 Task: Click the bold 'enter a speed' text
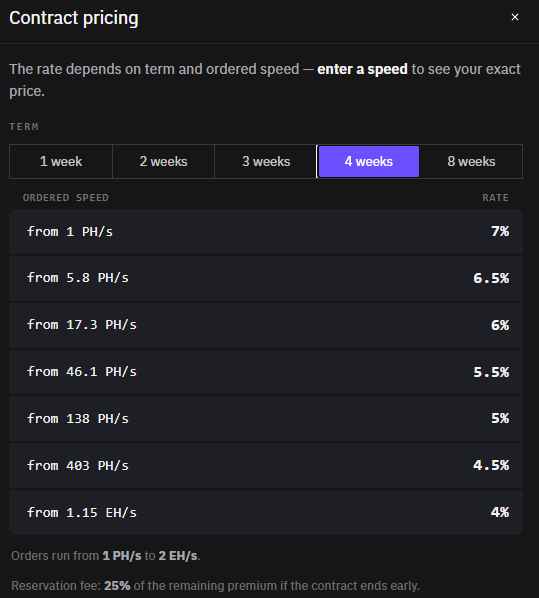coord(362,69)
